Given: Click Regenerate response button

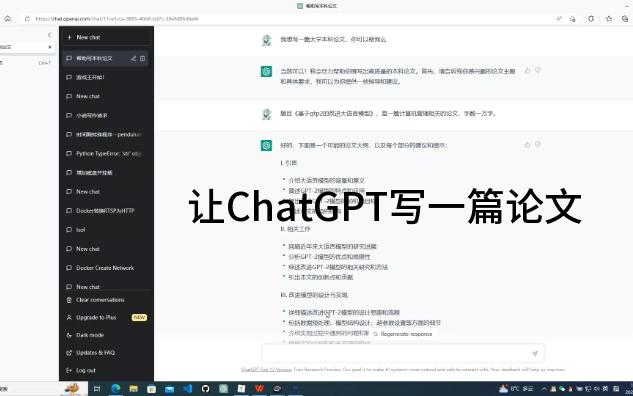Looking at the screenshot, I should pos(403,334).
